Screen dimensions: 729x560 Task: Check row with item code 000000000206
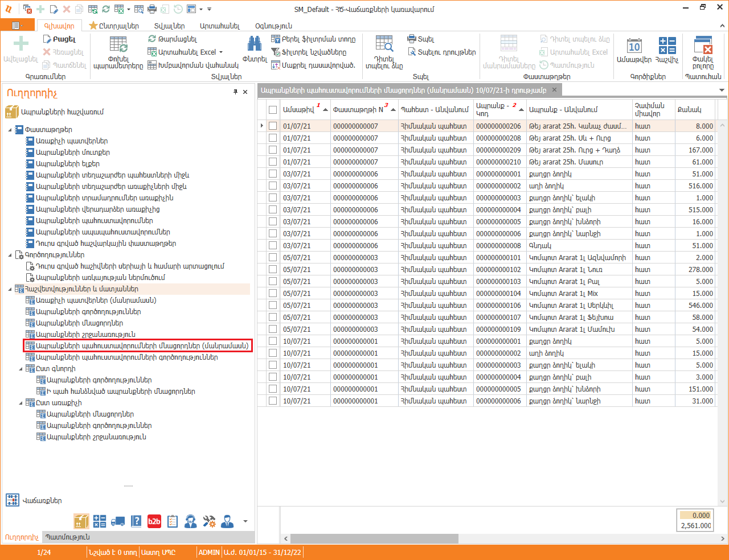273,126
